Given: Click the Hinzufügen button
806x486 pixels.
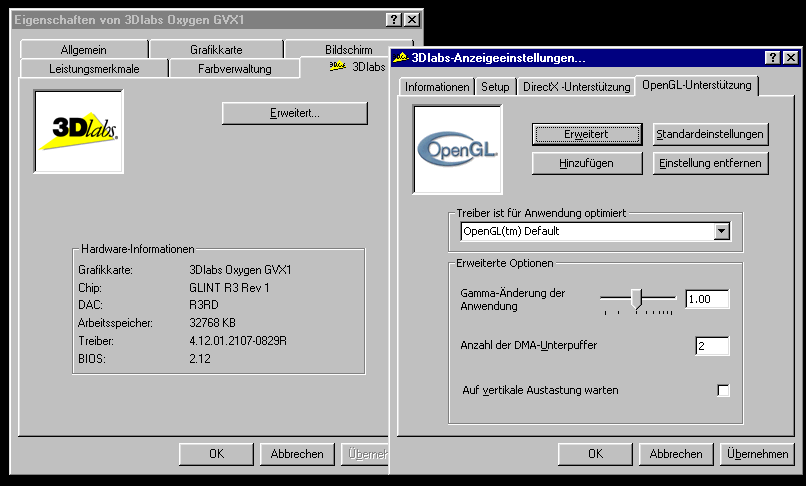Looking at the screenshot, I should tap(587, 164).
